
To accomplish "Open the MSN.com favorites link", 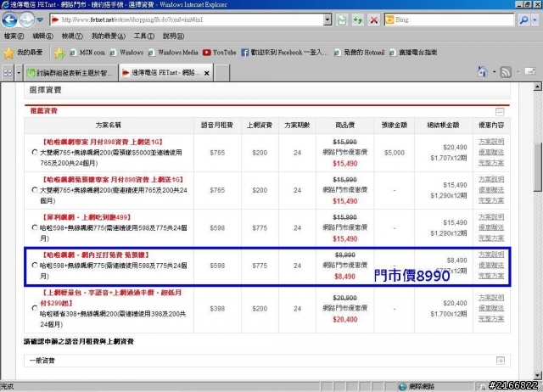I will 87,53.
